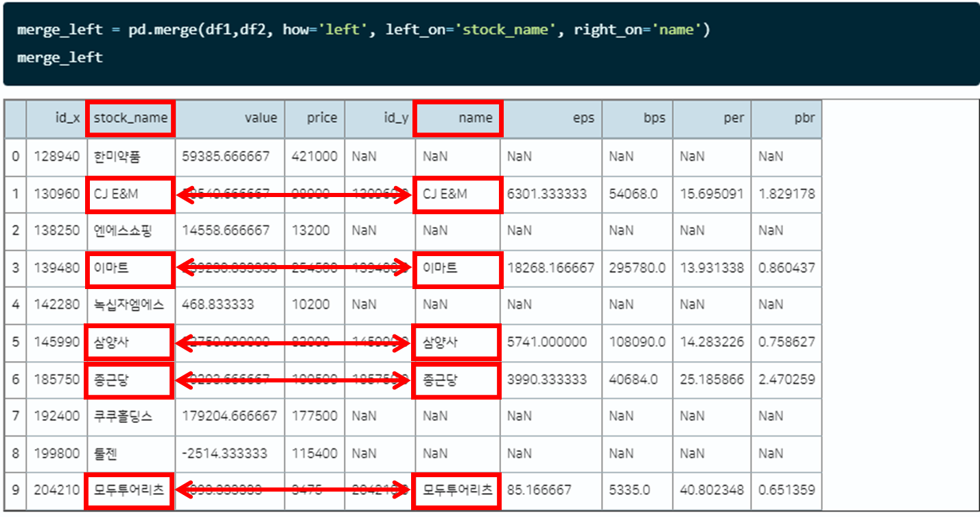
Task: Click the 엔에스쇼핑 stock name cell
Action: pyautogui.click(x=130, y=231)
